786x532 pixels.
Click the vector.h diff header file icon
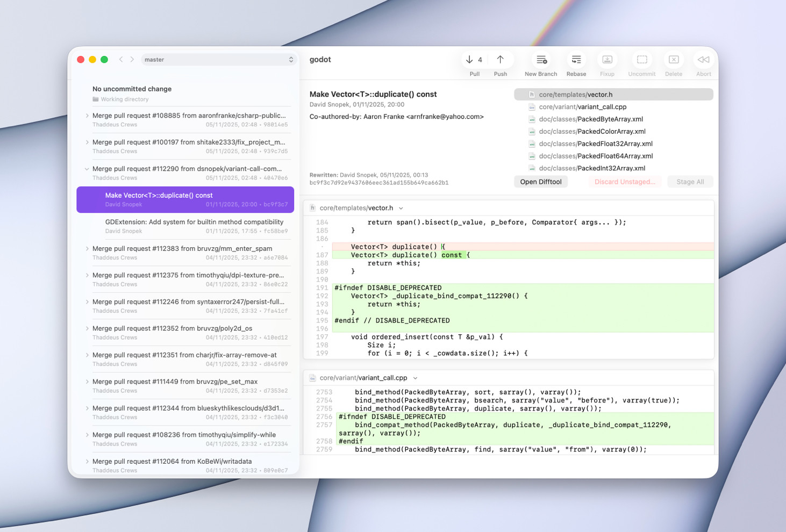312,208
